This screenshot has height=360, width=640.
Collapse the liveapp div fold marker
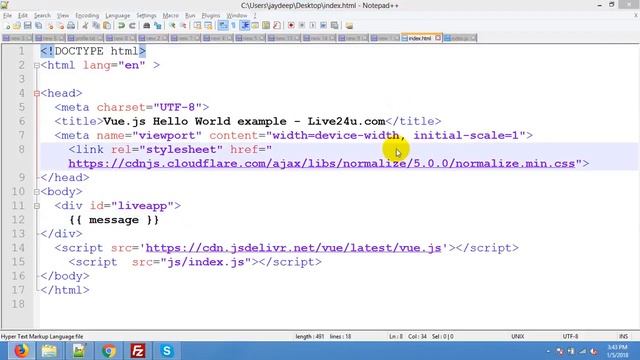point(37,206)
